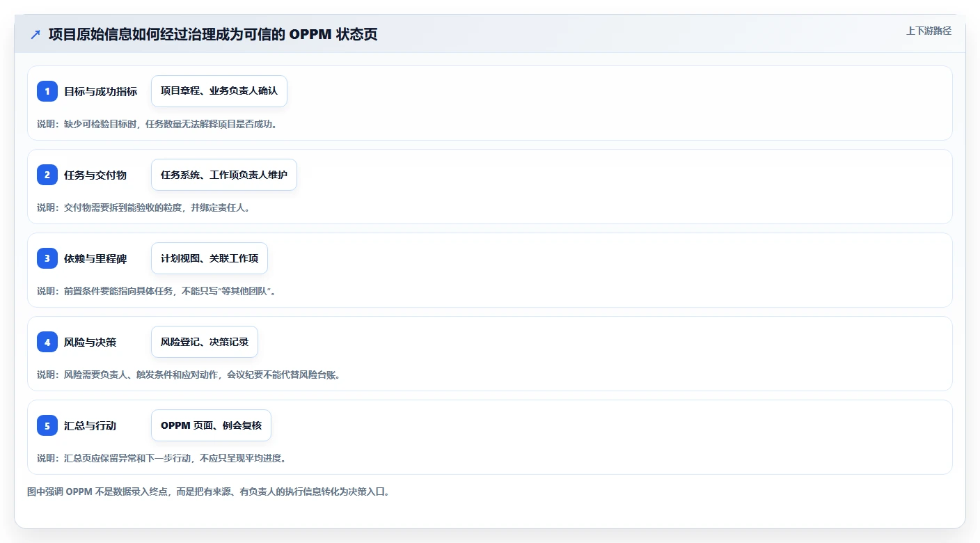
Task: Select the number 4 step badge
Action: tap(47, 342)
